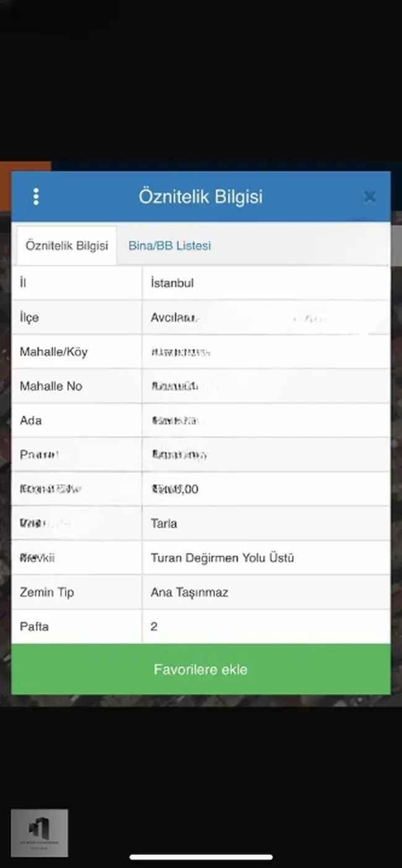Switch to the Bina/BB Listesi tab
Image resolution: width=402 pixels, height=868 pixels.
coord(169,245)
